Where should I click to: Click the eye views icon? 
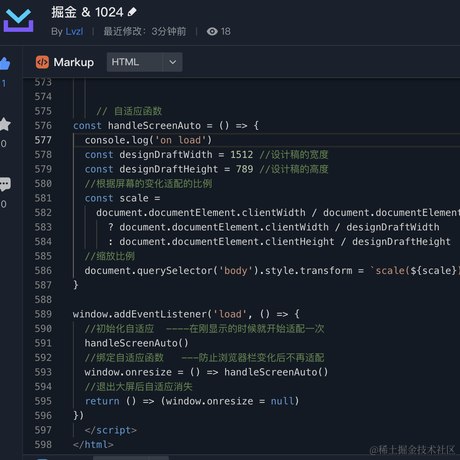[212, 32]
